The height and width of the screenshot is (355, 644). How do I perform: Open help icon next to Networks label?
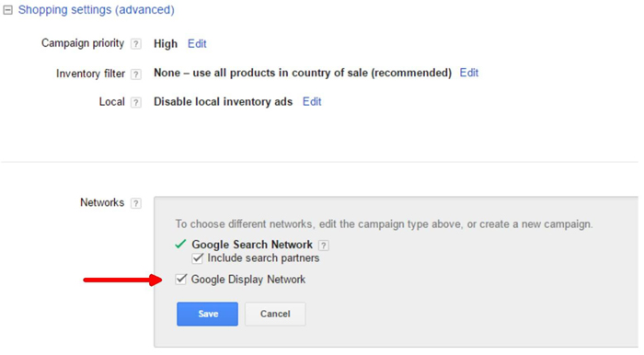(136, 203)
